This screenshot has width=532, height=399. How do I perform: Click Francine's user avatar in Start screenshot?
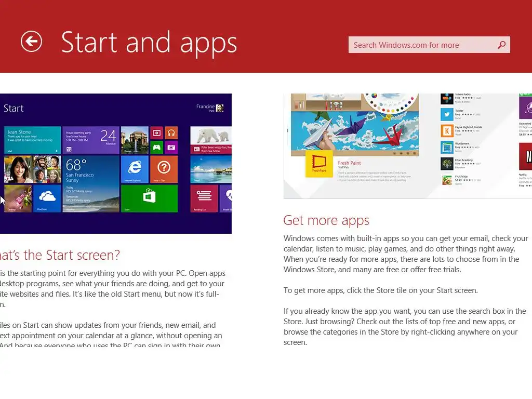point(220,108)
